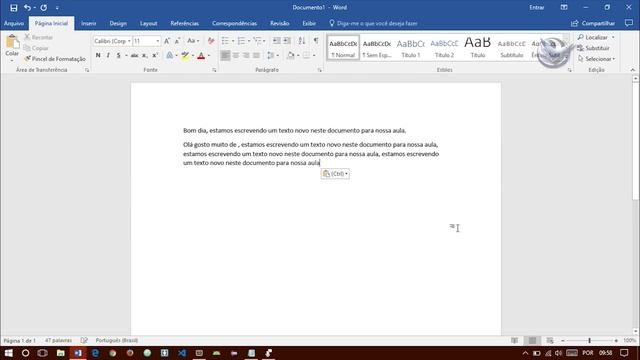
Task: Switch to Design tab
Action: click(x=118, y=23)
